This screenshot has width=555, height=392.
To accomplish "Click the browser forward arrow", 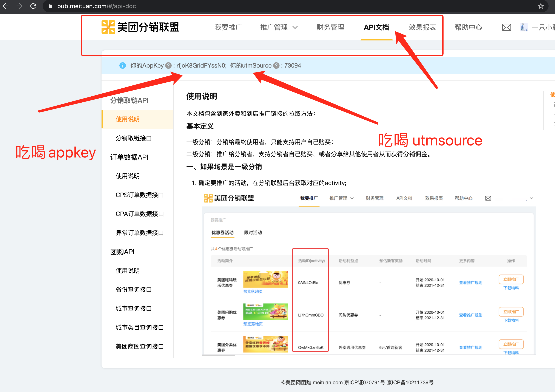I will 19,6.
